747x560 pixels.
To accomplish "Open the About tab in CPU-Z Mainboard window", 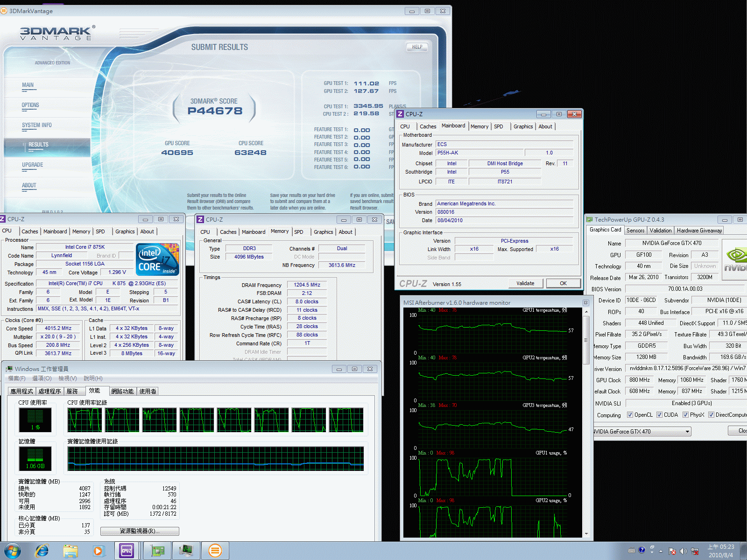I will pyautogui.click(x=545, y=126).
